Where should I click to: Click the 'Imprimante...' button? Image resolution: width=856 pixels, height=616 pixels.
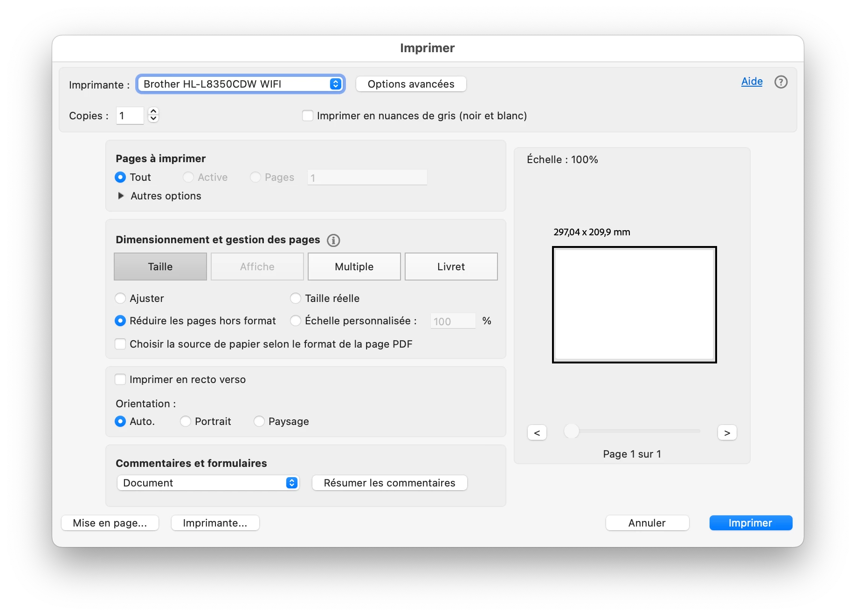(215, 523)
